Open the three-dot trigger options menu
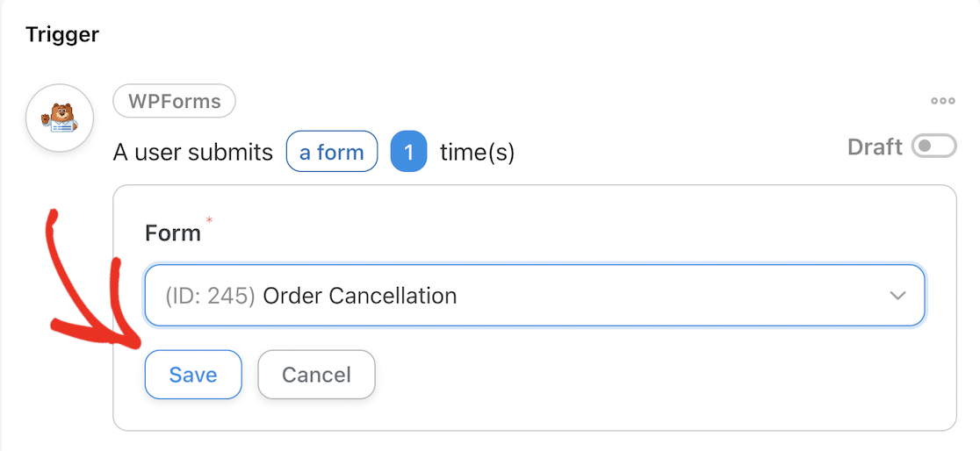 click(942, 101)
